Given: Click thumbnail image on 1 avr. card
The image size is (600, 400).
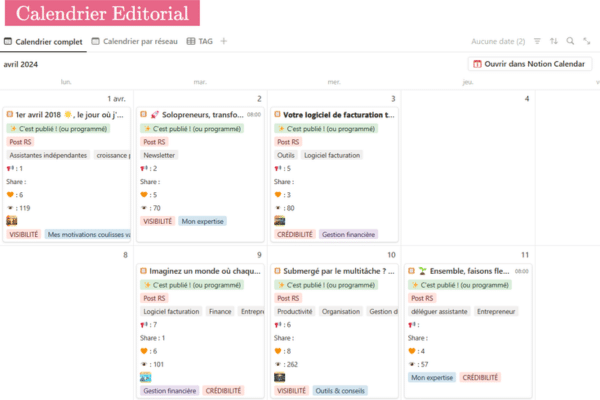Looking at the screenshot, I should [12, 221].
